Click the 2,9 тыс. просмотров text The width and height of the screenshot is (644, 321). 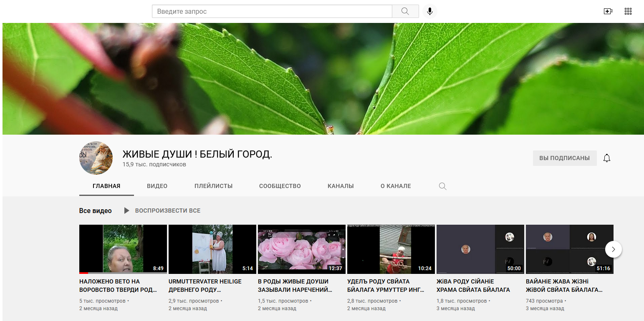click(x=194, y=301)
